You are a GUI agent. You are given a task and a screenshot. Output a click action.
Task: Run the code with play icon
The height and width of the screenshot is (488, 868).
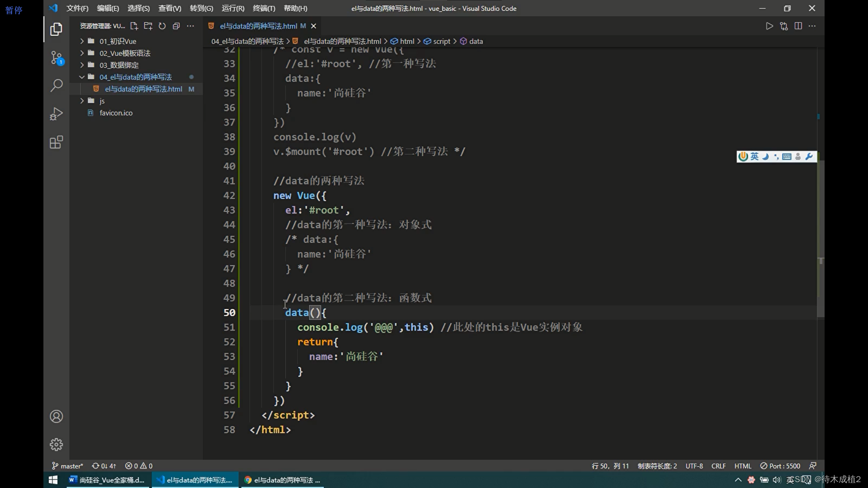pyautogui.click(x=769, y=26)
